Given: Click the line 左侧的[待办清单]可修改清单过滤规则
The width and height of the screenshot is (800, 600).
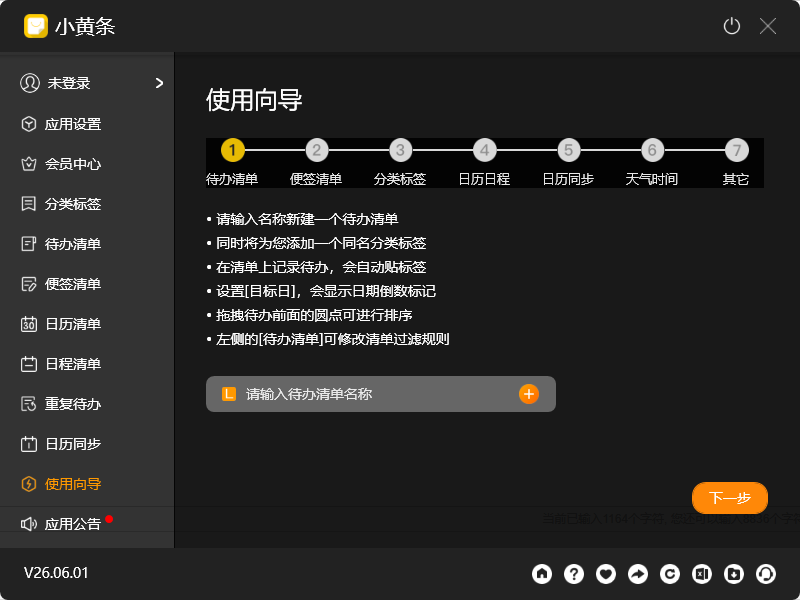Looking at the screenshot, I should [x=332, y=339].
